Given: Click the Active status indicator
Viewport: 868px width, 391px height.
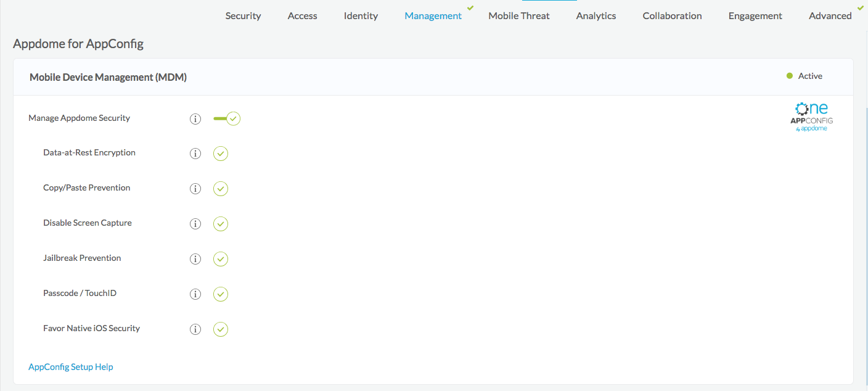Looking at the screenshot, I should (x=805, y=76).
